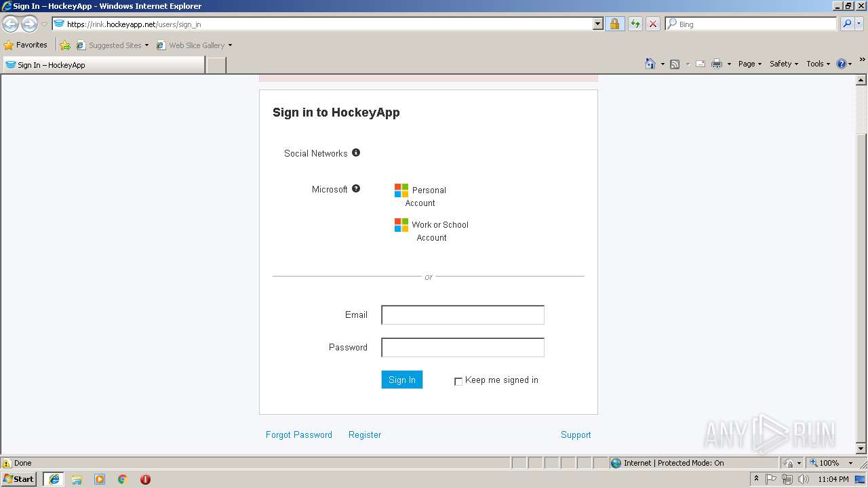Click the security lock icon in address bar
This screenshot has width=868, height=488.
[614, 24]
